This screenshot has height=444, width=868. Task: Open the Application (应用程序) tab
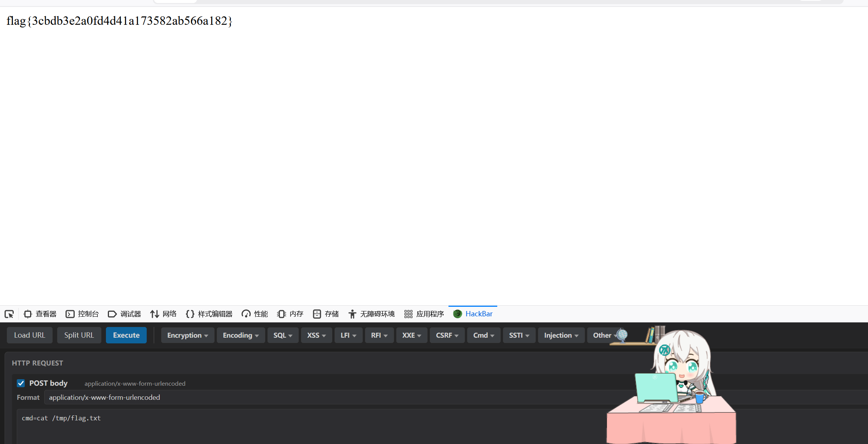pyautogui.click(x=424, y=314)
